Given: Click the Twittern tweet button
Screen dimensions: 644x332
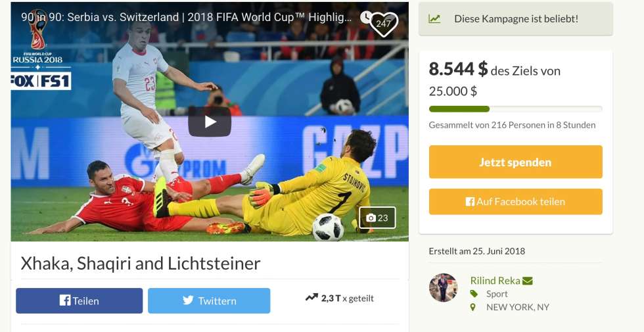Looking at the screenshot, I should tap(209, 301).
